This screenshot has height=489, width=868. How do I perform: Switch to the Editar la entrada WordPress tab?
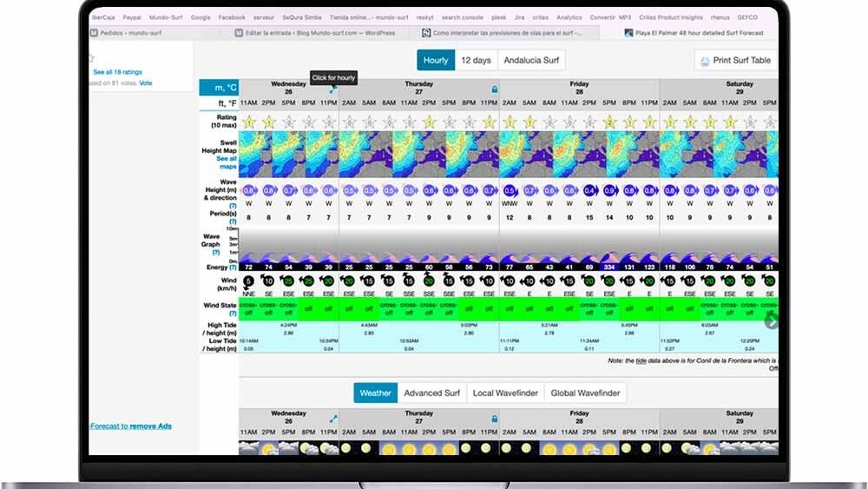(320, 33)
